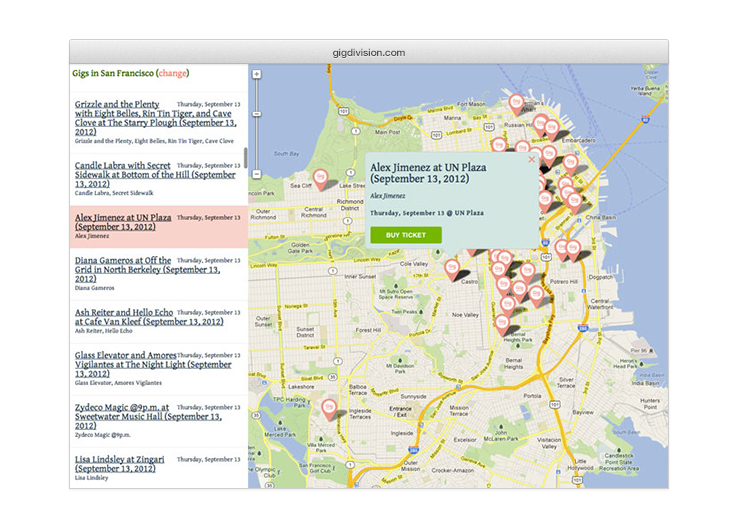Click the Buy Ticket button
Image resolution: width=735 pixels, height=524 pixels.
tap(405, 235)
